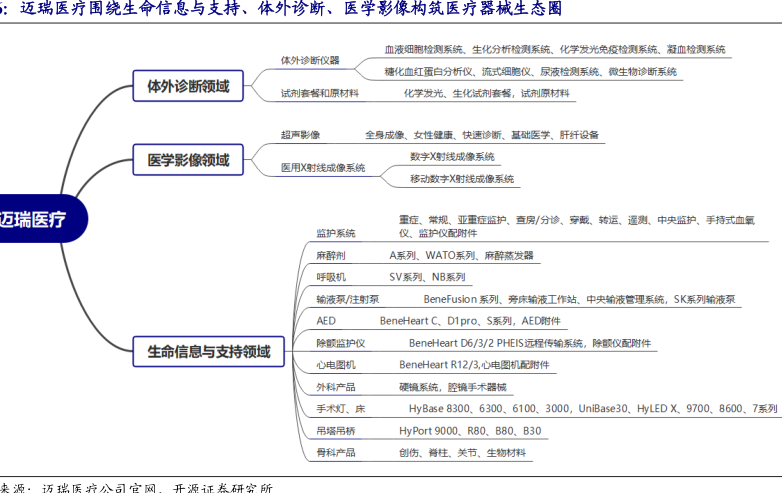Image resolution: width=782 pixels, height=493 pixels.
Task: Select the 体外诊断领域 box
Action: (x=188, y=86)
